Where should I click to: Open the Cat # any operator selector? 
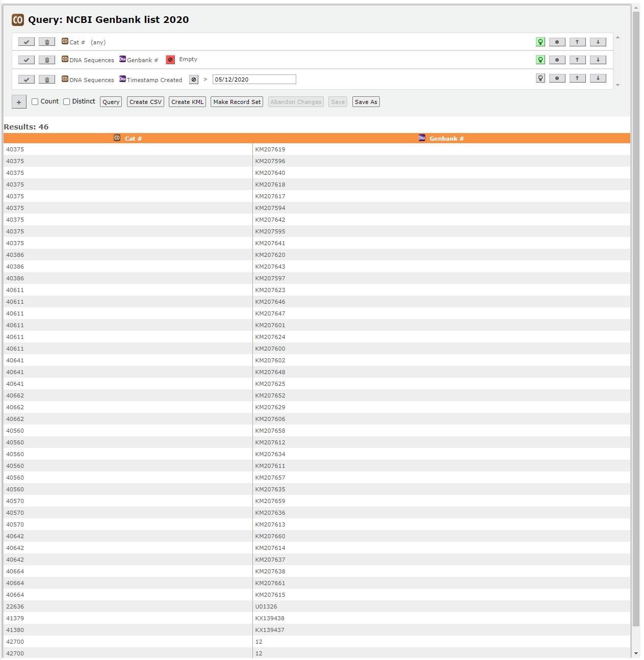98,42
